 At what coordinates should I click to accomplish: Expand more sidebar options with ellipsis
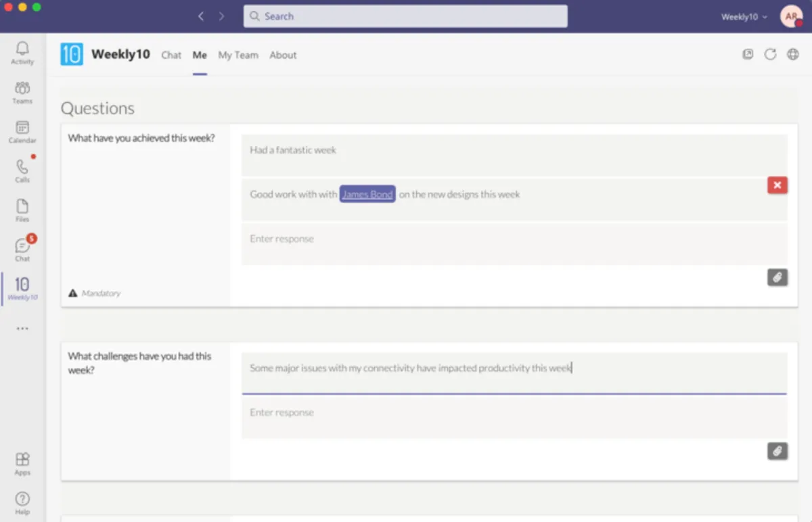[x=22, y=329]
